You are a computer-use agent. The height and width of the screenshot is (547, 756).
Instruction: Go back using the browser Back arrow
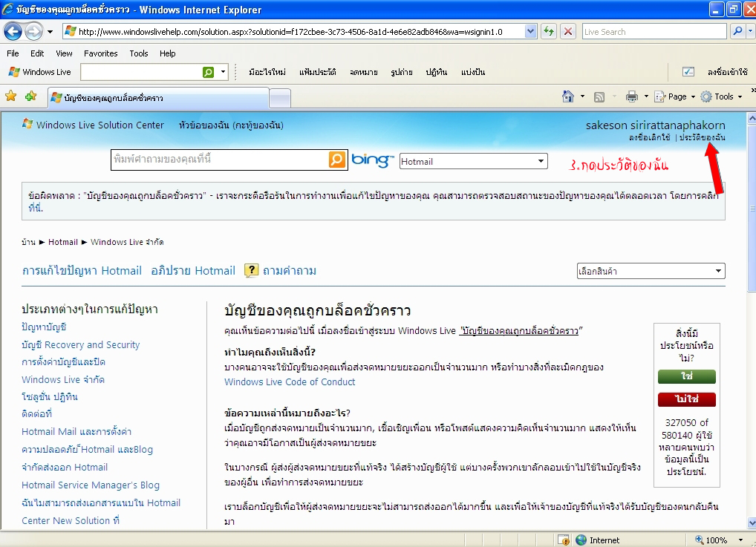13,32
